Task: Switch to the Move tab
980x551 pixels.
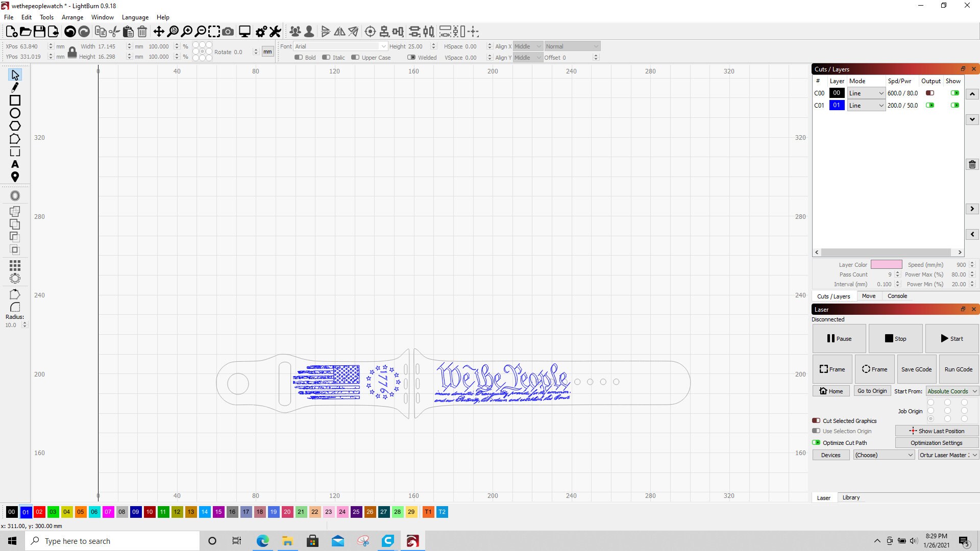Action: coord(869,296)
